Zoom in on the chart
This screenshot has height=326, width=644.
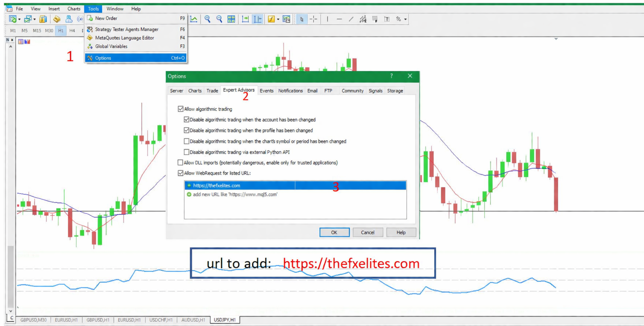pyautogui.click(x=207, y=19)
